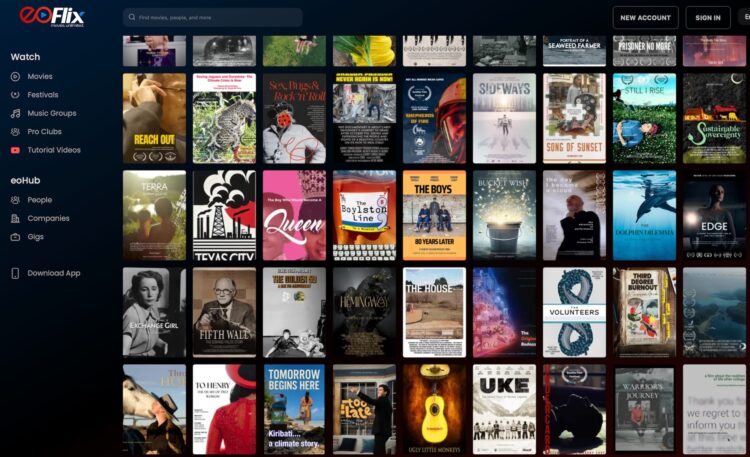Open the Fifth Wall poster
This screenshot has width=750, height=457.
pyautogui.click(x=224, y=312)
